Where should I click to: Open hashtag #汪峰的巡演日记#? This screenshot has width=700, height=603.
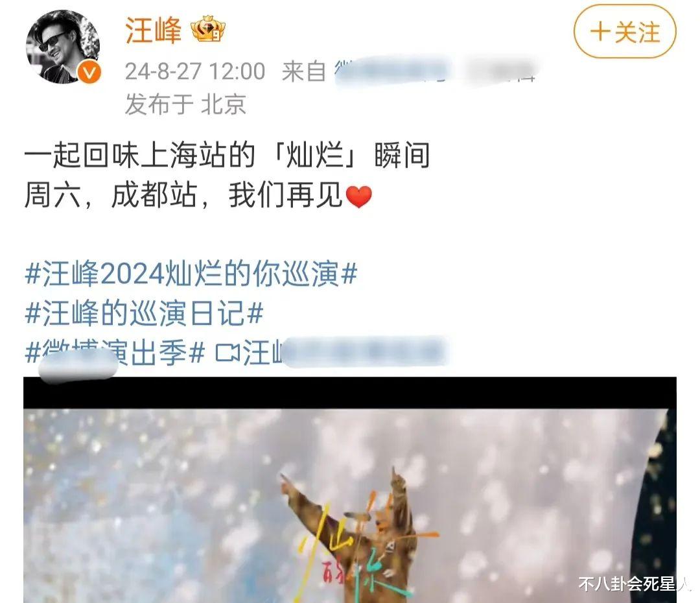[144, 313]
